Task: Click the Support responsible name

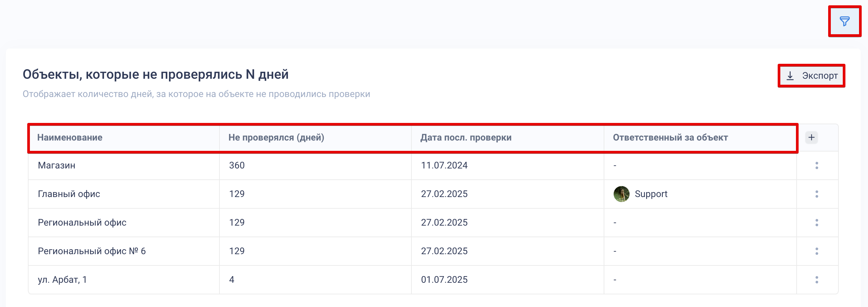Action: [x=651, y=194]
